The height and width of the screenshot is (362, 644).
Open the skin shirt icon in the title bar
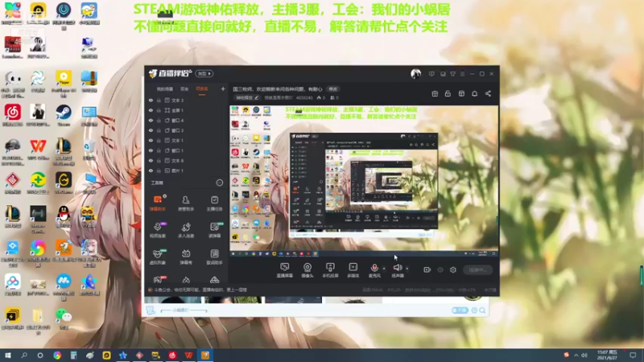pyautogui.click(x=452, y=74)
